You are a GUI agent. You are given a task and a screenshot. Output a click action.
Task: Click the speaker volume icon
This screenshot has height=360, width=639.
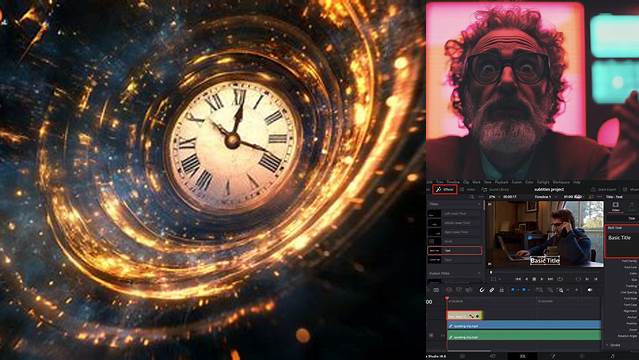coord(590,290)
